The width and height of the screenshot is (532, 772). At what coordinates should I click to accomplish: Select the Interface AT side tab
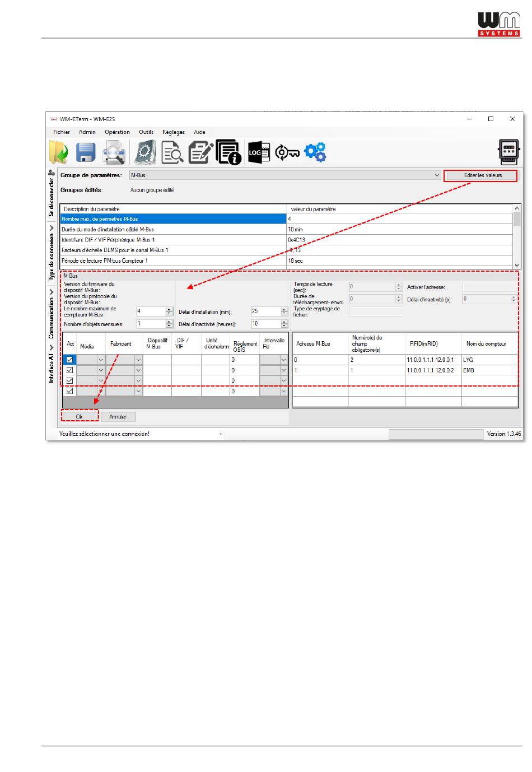[x=52, y=368]
